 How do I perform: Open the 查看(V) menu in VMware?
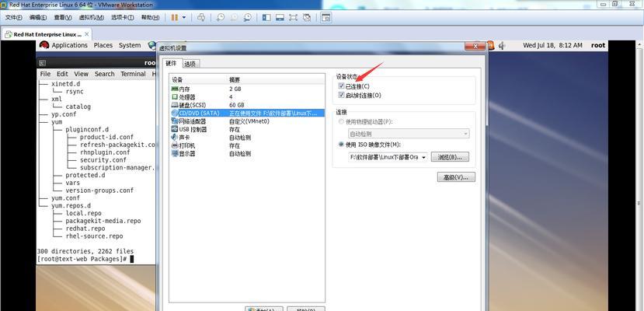tap(62, 17)
